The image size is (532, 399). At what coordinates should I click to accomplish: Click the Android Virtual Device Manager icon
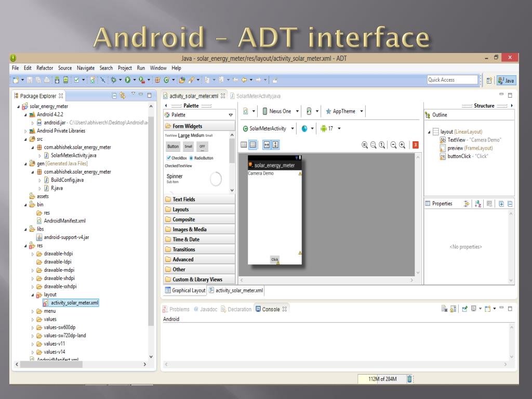tap(66, 80)
